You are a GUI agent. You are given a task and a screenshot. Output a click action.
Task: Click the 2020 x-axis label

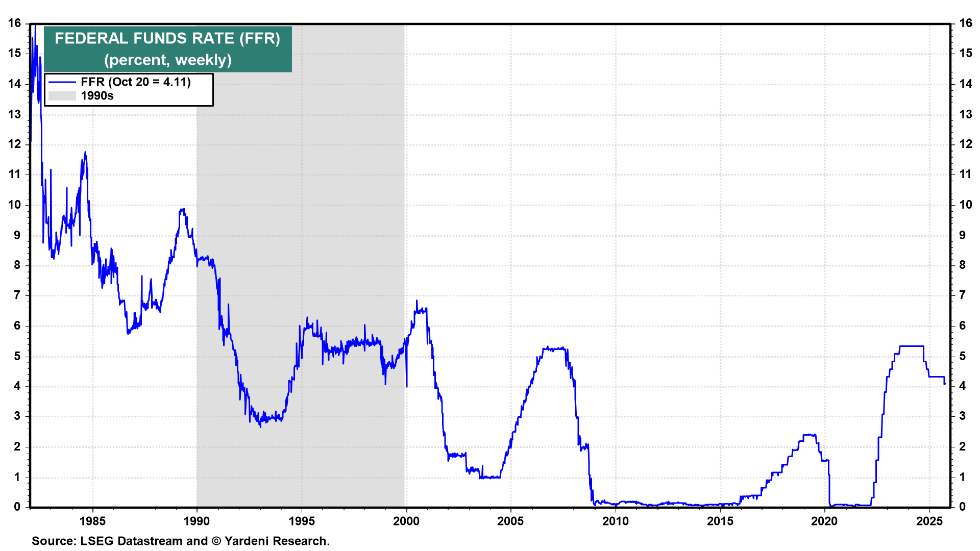pyautogui.click(x=825, y=521)
